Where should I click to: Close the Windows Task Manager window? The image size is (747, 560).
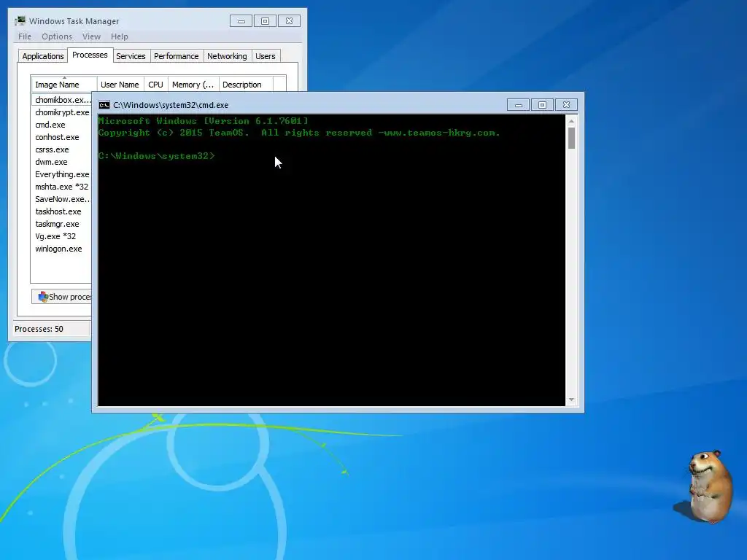coord(289,21)
